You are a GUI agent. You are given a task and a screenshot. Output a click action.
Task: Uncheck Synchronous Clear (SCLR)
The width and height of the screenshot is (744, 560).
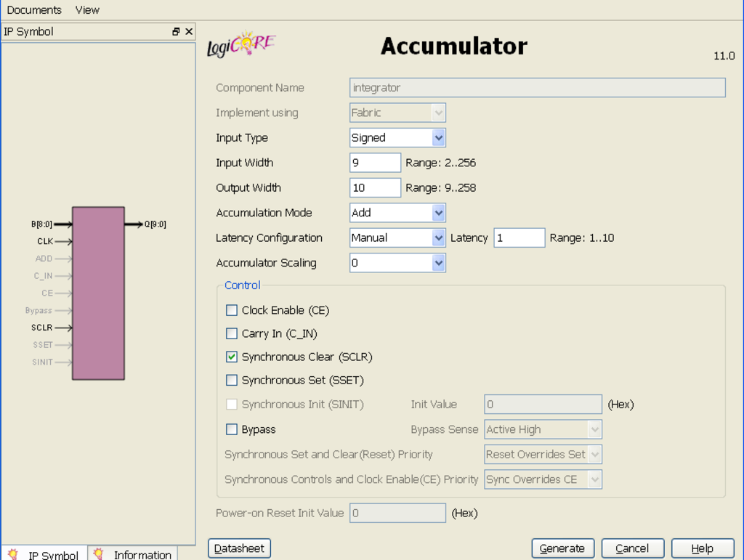click(x=232, y=357)
